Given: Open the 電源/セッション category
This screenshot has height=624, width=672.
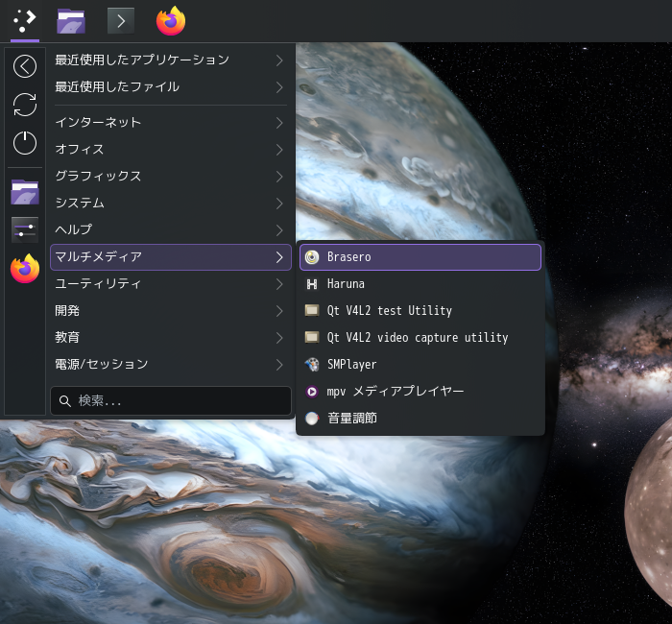Looking at the screenshot, I should 171,365.
